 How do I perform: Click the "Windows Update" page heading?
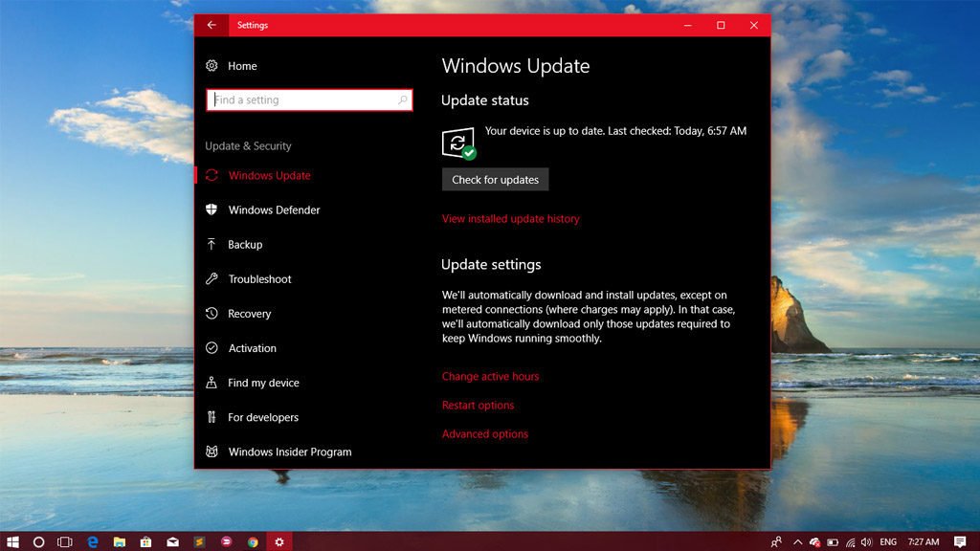pyautogui.click(x=516, y=66)
